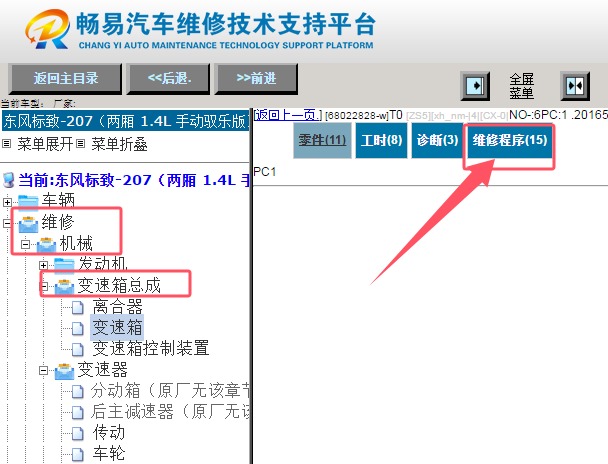
Task: Collapse the 机械 tree node
Action: pos(25,244)
